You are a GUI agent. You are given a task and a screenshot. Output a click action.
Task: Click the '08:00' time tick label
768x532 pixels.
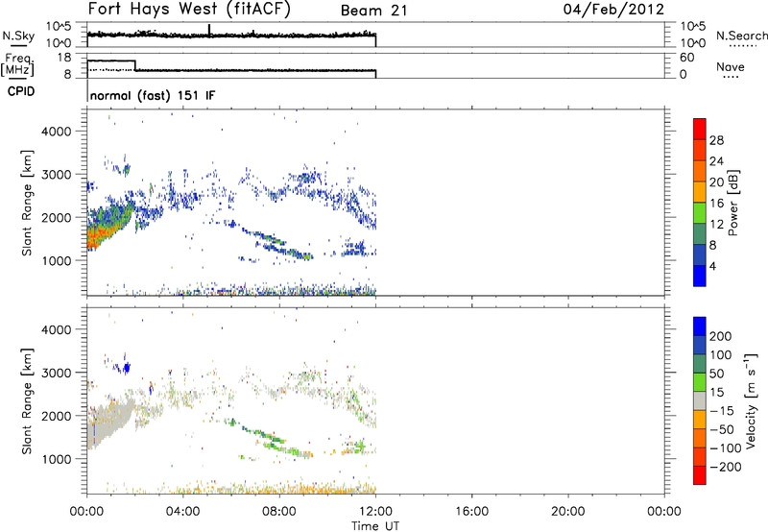[279, 512]
